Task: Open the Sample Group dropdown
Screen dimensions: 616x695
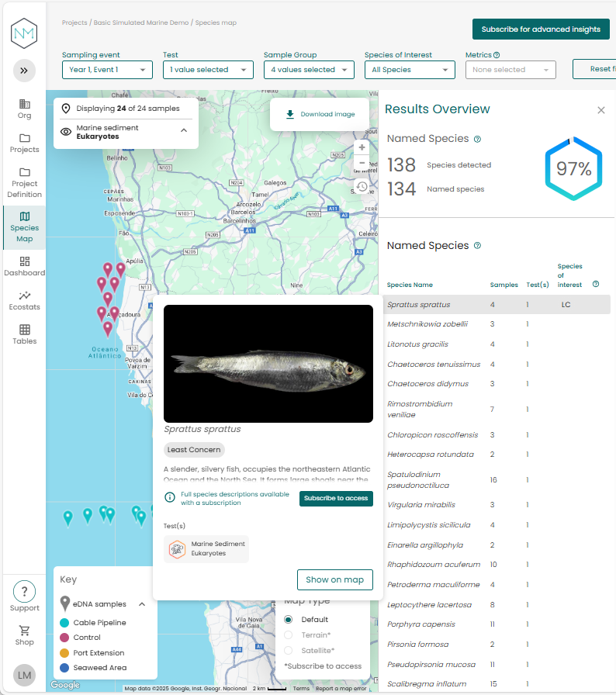Action: (x=308, y=70)
